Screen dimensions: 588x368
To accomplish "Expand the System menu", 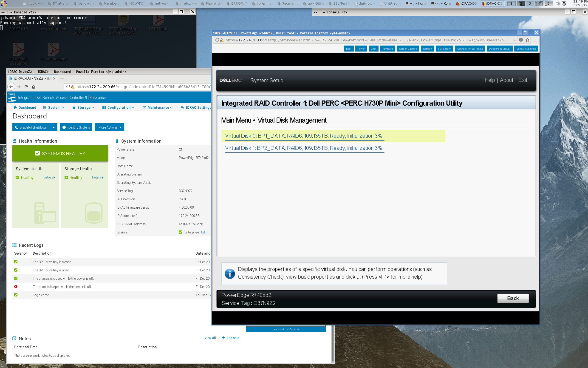I will (x=54, y=107).
